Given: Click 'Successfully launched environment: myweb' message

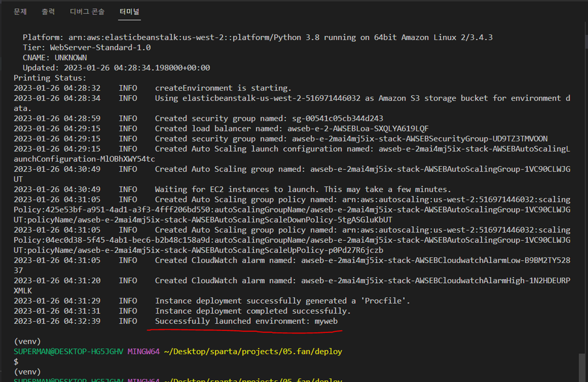Looking at the screenshot, I should pos(246,321).
